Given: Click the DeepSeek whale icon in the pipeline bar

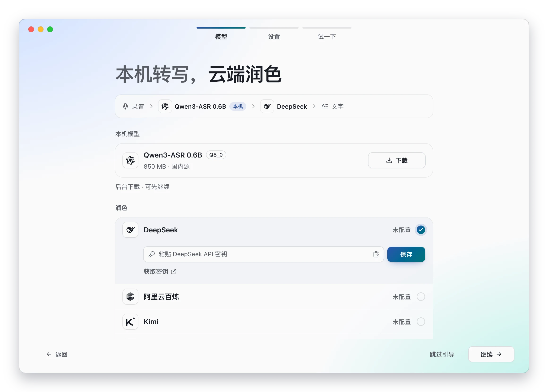Looking at the screenshot, I should click(267, 106).
